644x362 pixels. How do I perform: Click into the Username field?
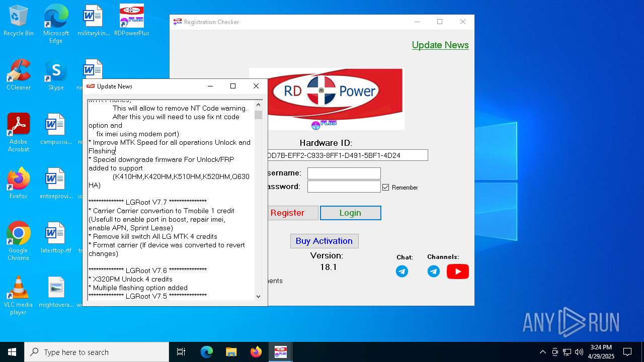344,173
